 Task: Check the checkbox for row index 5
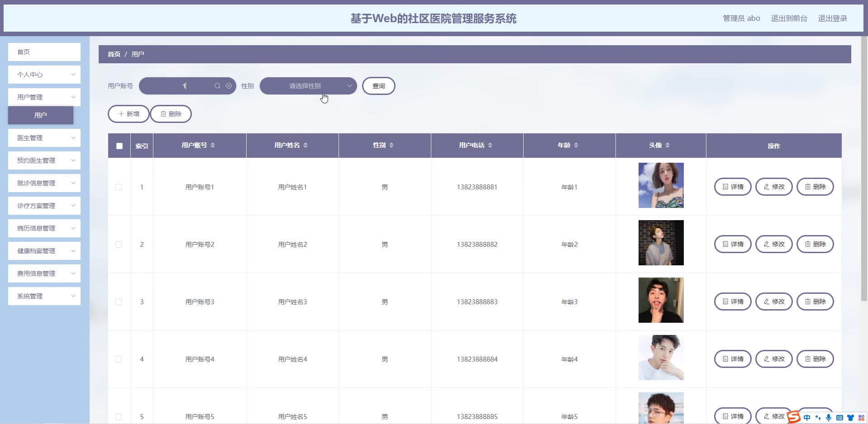coord(119,417)
